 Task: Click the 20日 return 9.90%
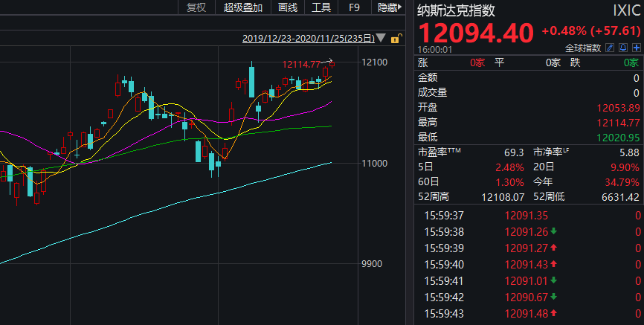(625, 167)
